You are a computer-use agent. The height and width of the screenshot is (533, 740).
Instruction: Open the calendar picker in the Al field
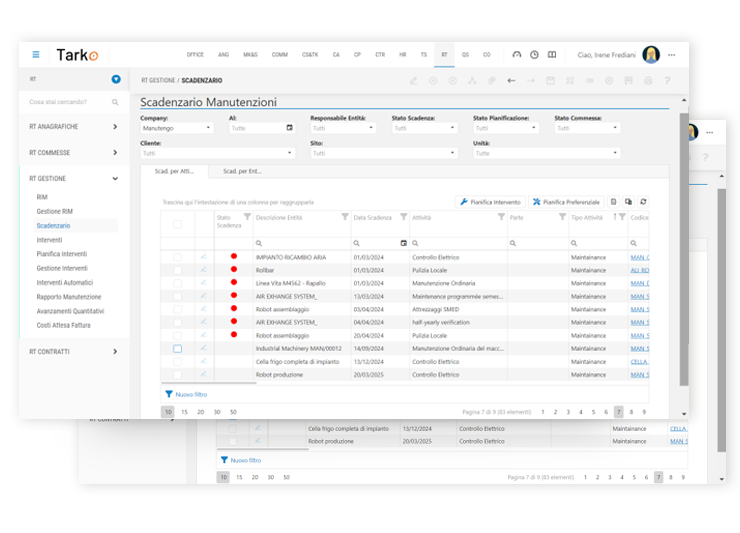[x=290, y=128]
